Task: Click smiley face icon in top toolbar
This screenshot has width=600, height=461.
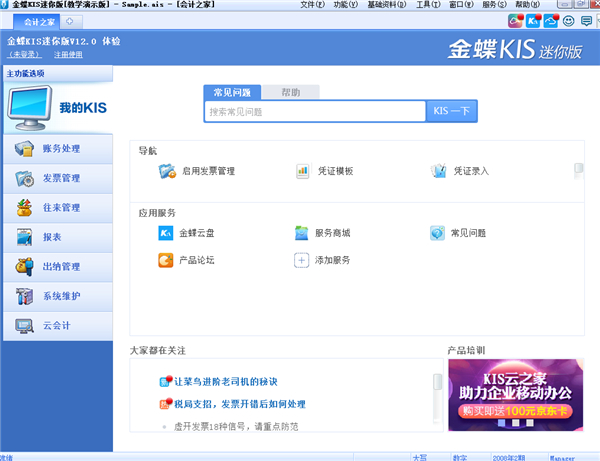Action: [569, 21]
